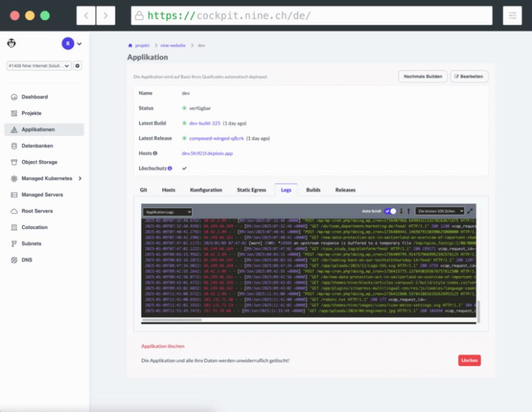Click the Applikation löschen heading
The image size is (532, 412).
pos(163,346)
